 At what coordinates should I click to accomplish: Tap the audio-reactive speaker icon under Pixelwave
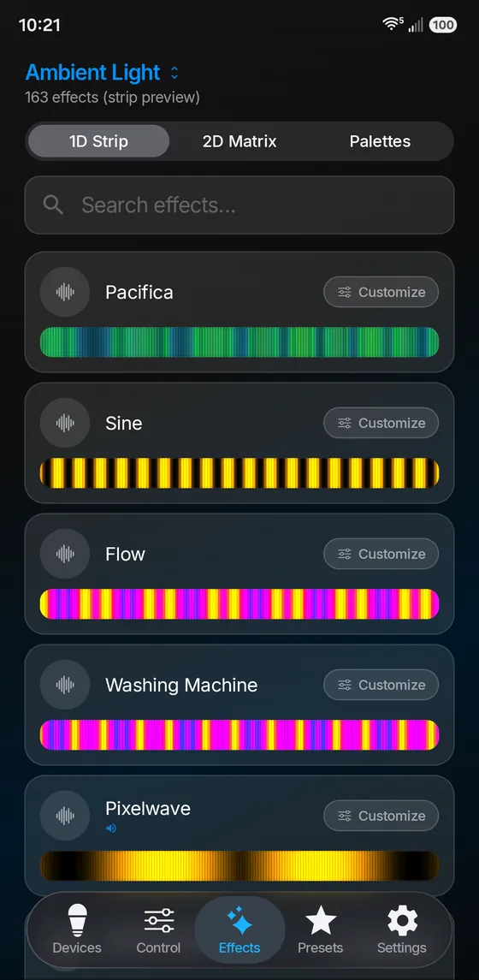111,829
